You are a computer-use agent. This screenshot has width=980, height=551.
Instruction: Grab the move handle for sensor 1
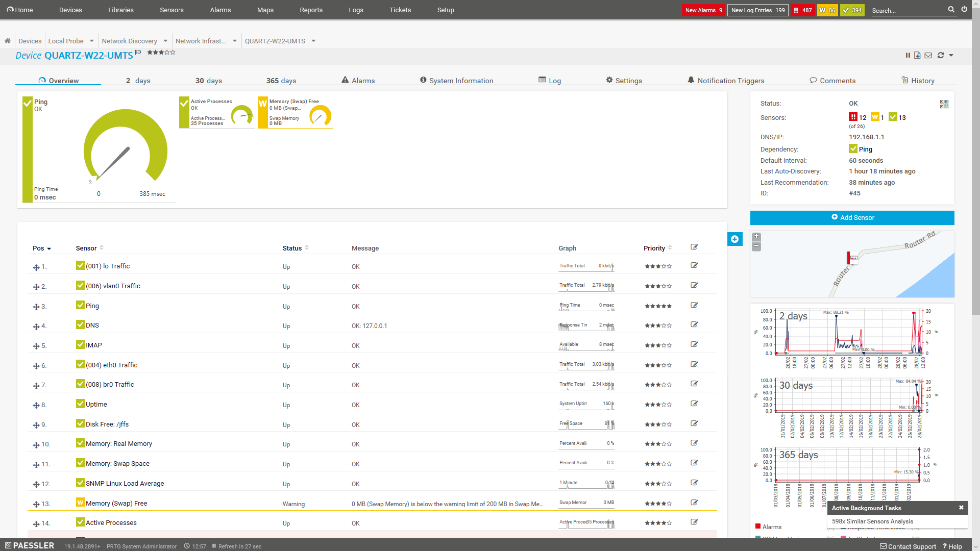pyautogui.click(x=36, y=267)
